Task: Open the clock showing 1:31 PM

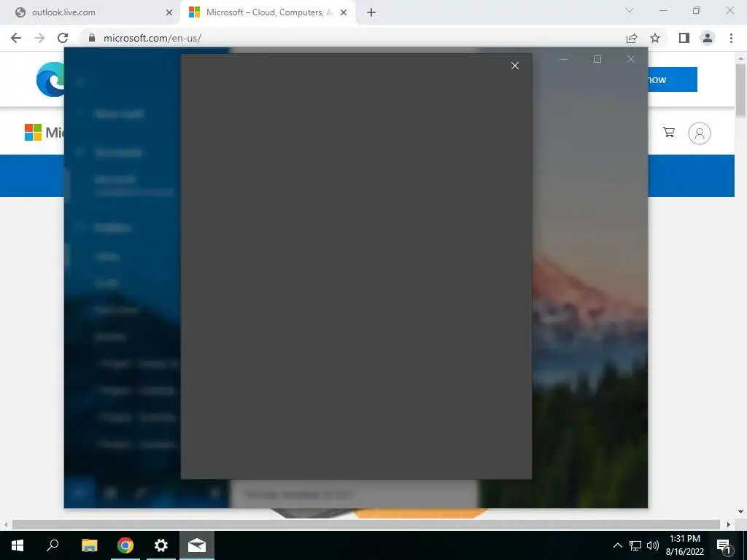Action: coord(685,545)
